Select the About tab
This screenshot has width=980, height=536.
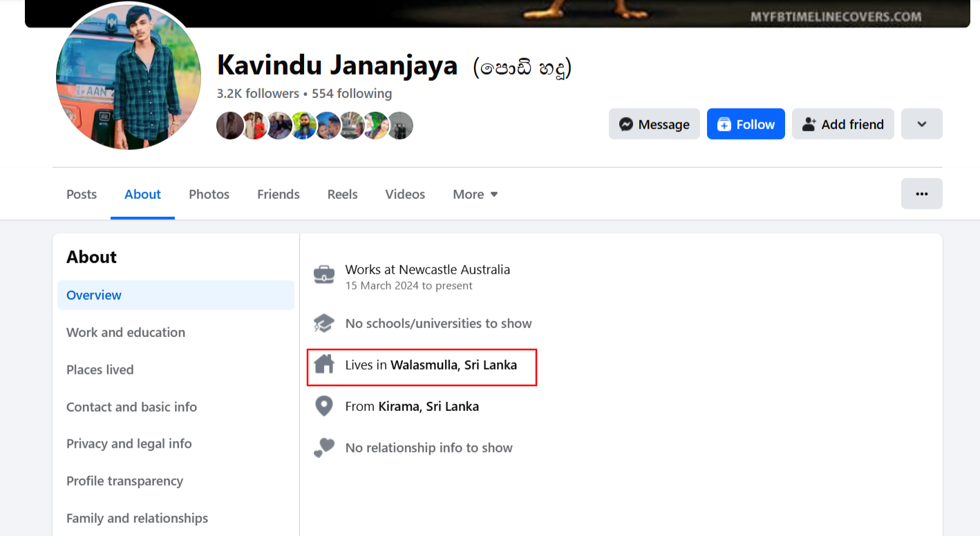(142, 194)
